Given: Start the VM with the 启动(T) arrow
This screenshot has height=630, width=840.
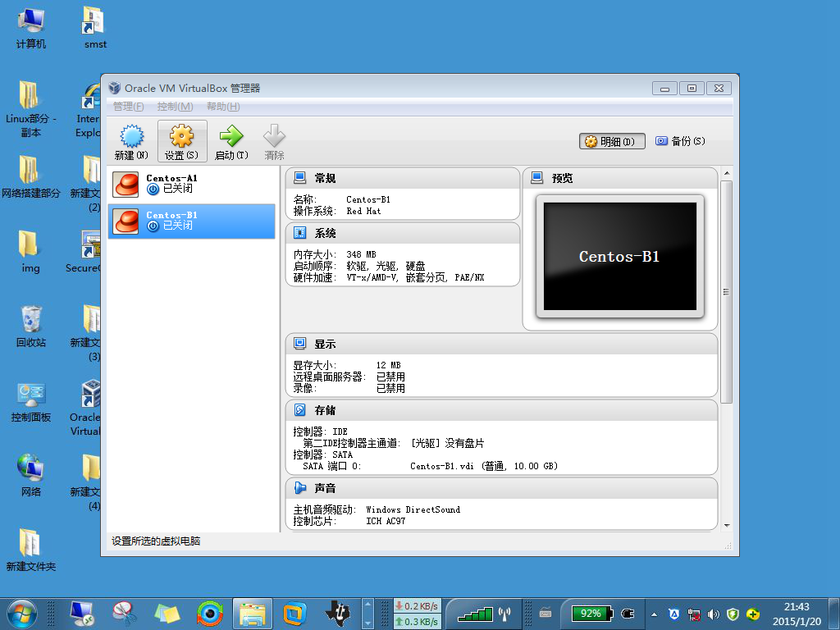Looking at the screenshot, I should point(231,141).
